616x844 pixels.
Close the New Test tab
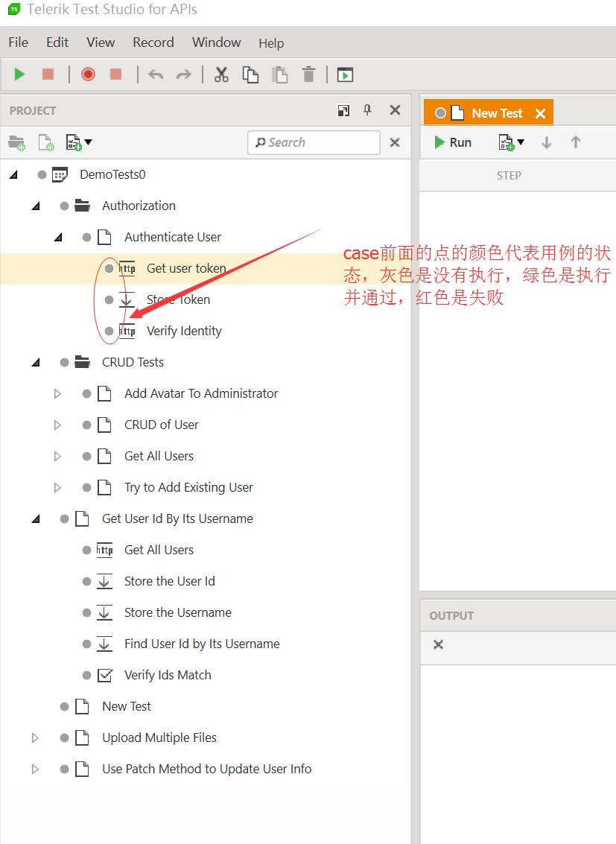click(541, 113)
